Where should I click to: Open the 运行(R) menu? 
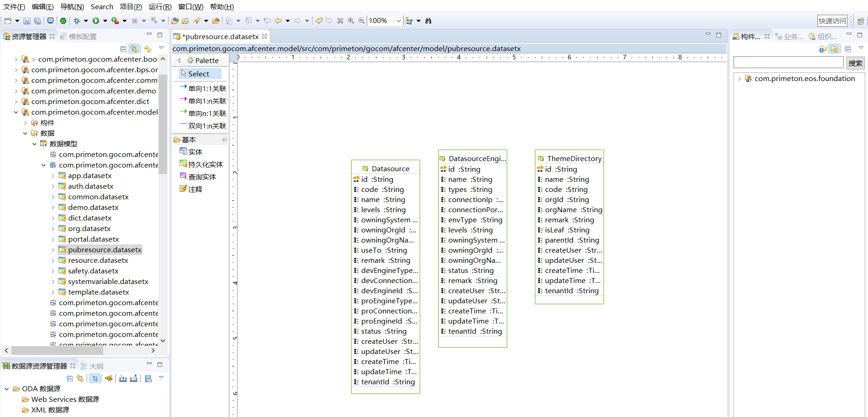[160, 6]
